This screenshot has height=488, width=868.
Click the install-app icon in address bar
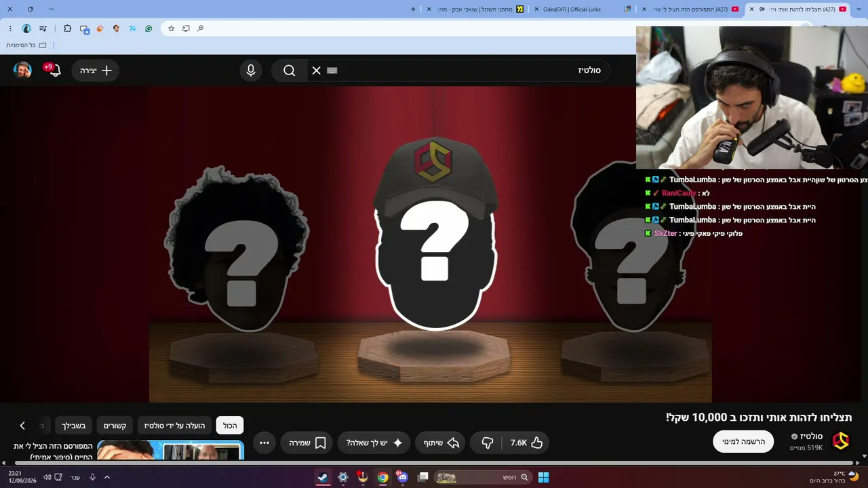tap(186, 28)
